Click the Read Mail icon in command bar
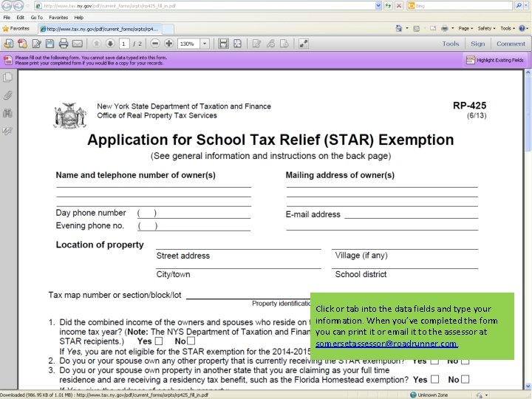This screenshot has height=399, width=532. point(432,29)
